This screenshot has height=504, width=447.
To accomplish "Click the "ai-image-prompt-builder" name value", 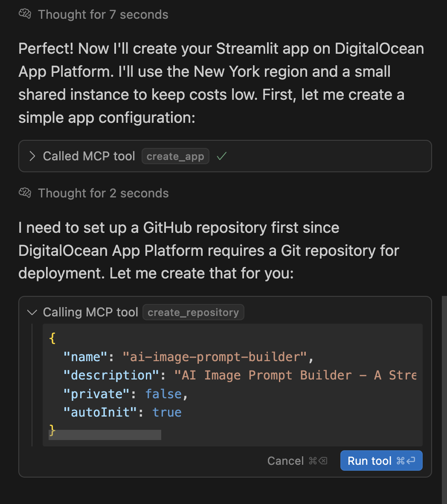I will click(x=214, y=357).
